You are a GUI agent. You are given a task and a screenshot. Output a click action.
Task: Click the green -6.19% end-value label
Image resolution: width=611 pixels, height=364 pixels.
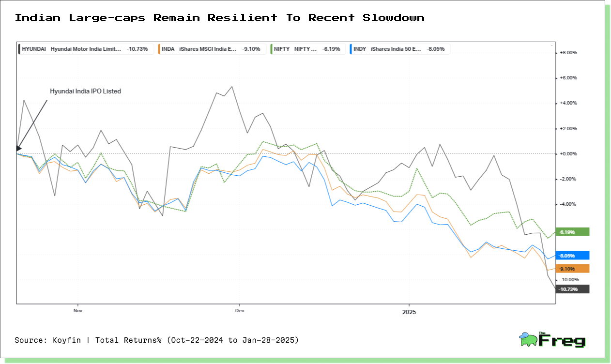[x=573, y=232]
